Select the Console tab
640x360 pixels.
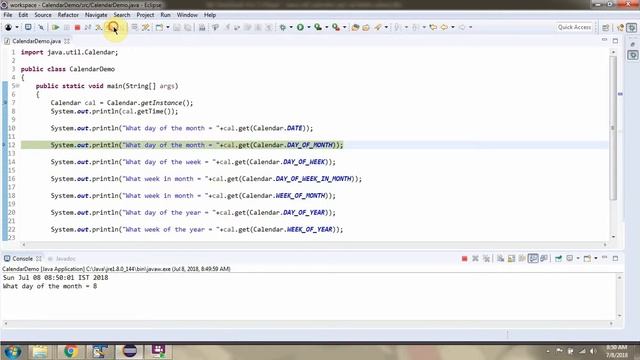coord(22,259)
